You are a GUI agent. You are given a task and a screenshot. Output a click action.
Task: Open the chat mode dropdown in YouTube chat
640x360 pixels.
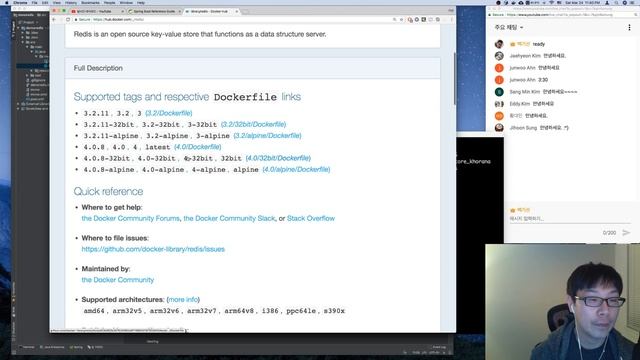pos(509,27)
